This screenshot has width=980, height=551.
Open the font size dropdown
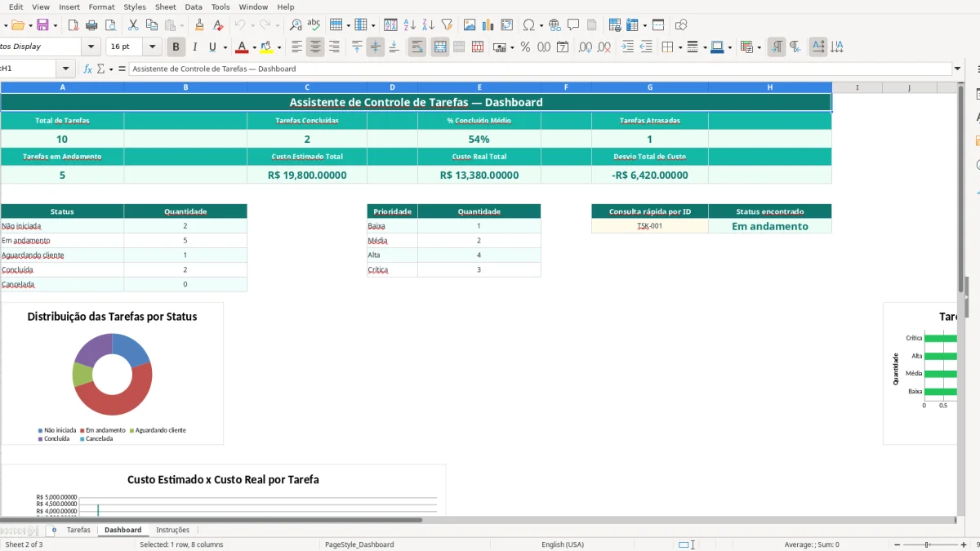pyautogui.click(x=153, y=47)
